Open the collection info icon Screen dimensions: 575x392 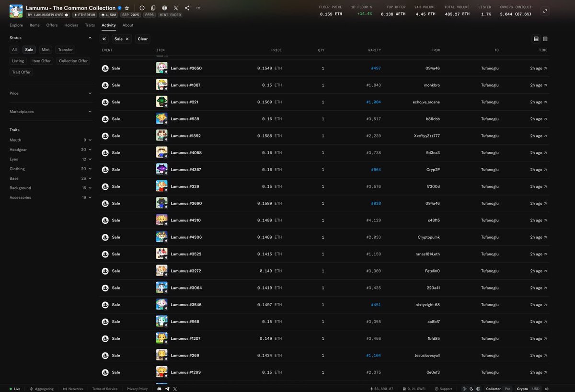coord(142,8)
